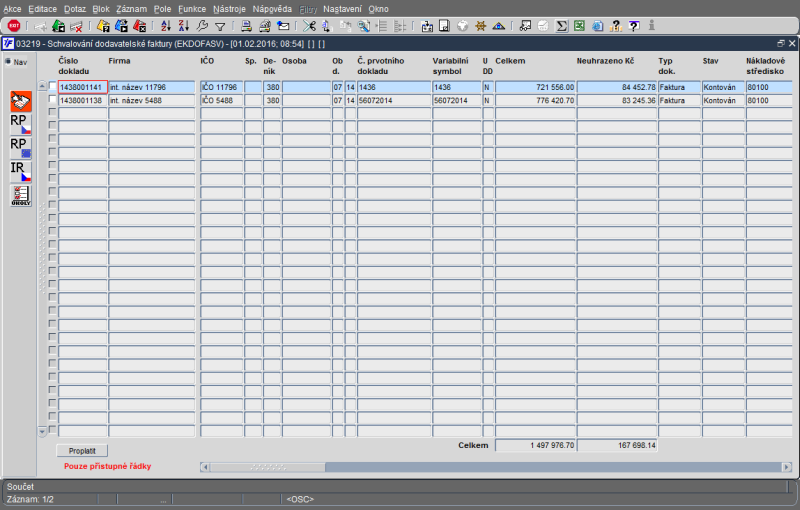800x510 pixels.
Task: Click the orange stamp document sidebar icon
Action: 21,101
